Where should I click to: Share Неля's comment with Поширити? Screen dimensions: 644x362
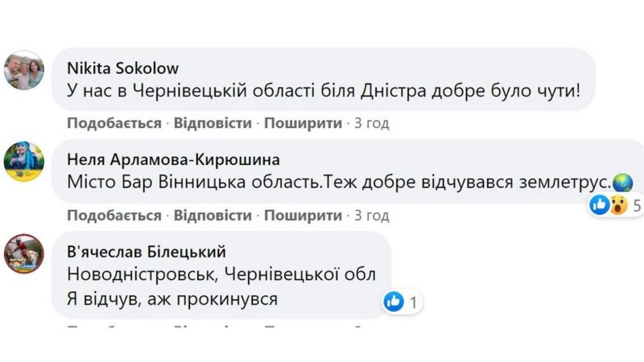coord(302,216)
